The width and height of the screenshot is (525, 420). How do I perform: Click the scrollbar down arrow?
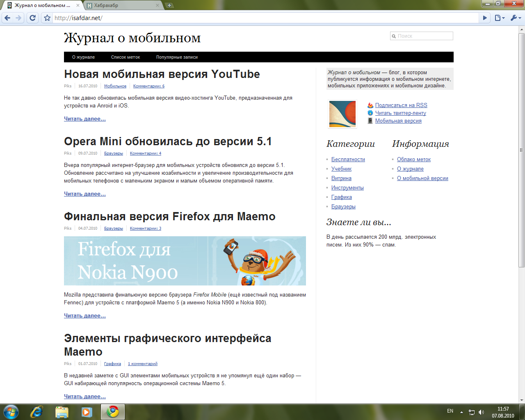point(522,400)
